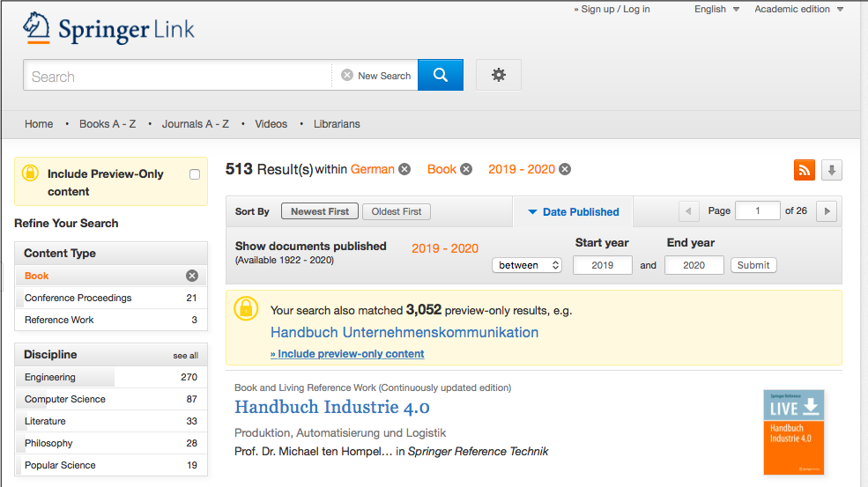
Task: Click lock icon in preview-only notice
Action: pyautogui.click(x=247, y=308)
